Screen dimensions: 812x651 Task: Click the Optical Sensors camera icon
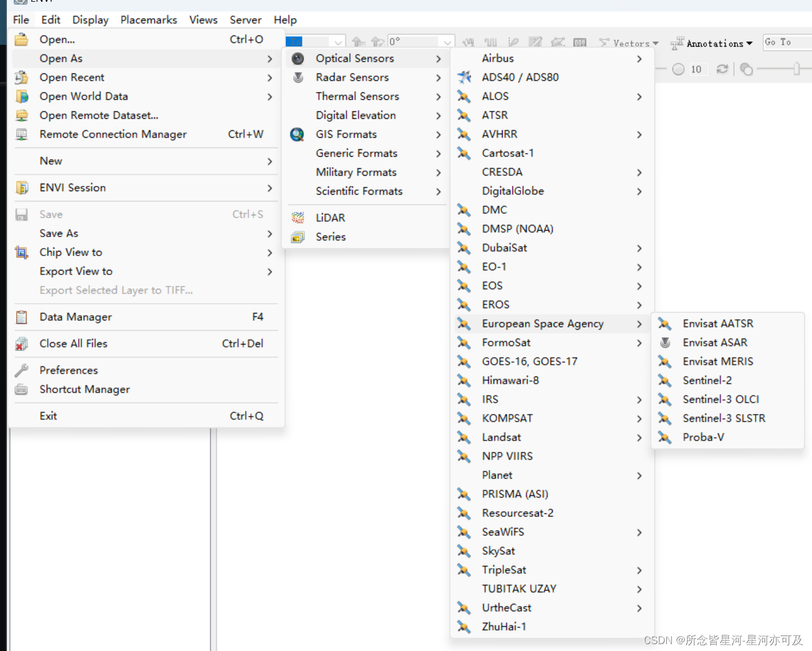[x=298, y=59]
